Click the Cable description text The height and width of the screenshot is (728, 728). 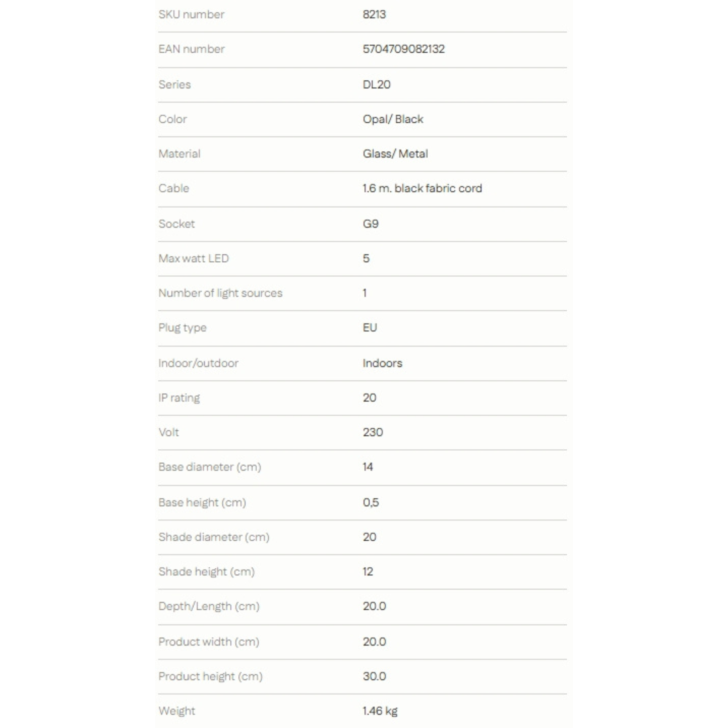[x=422, y=188]
